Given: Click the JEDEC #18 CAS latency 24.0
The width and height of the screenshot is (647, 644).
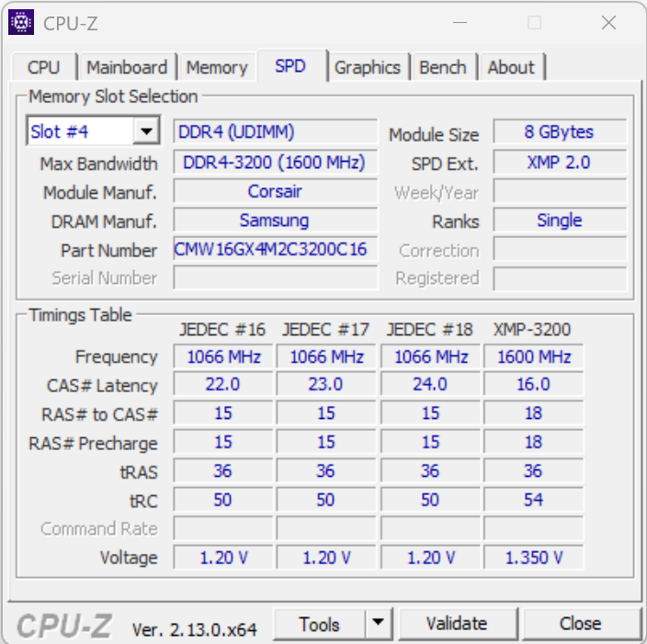Looking at the screenshot, I should click(x=430, y=384).
